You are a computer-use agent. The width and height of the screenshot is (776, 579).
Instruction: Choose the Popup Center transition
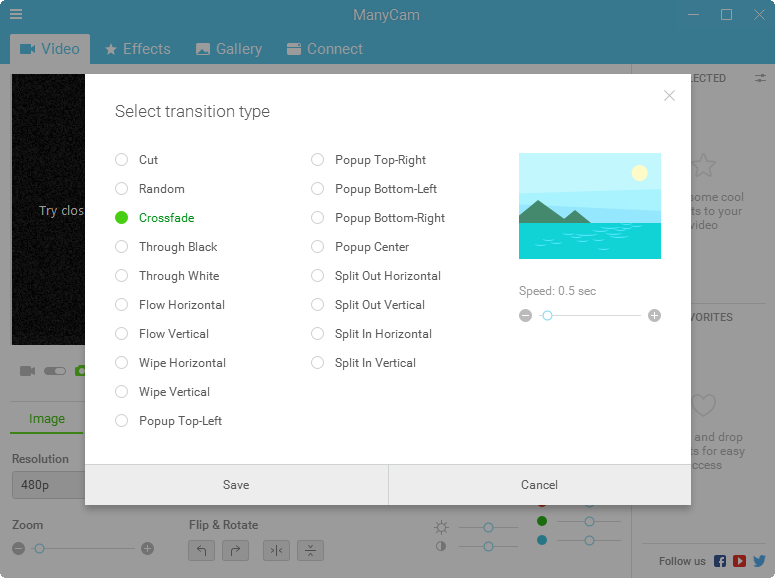(317, 247)
